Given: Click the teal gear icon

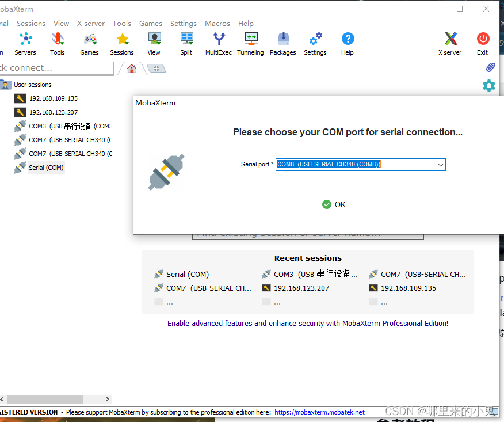Looking at the screenshot, I should [489, 86].
